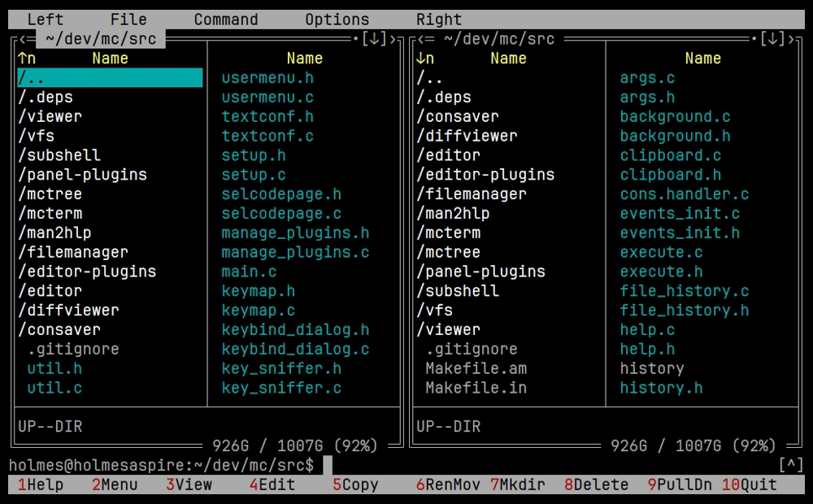This screenshot has width=813, height=504.
Task: Select usermenu.h file
Action: (x=267, y=78)
